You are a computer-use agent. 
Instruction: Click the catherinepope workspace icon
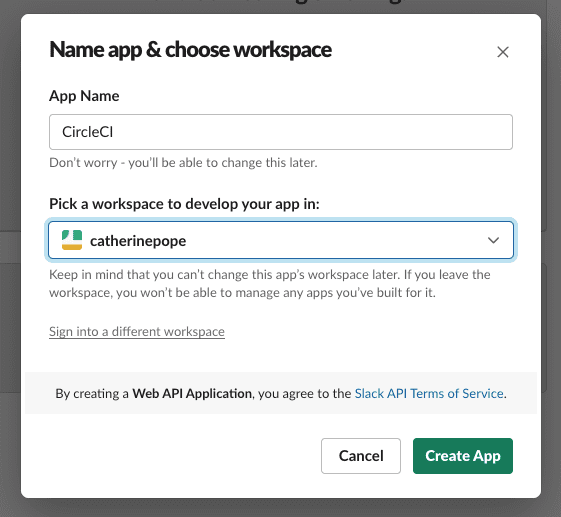click(x=72, y=240)
